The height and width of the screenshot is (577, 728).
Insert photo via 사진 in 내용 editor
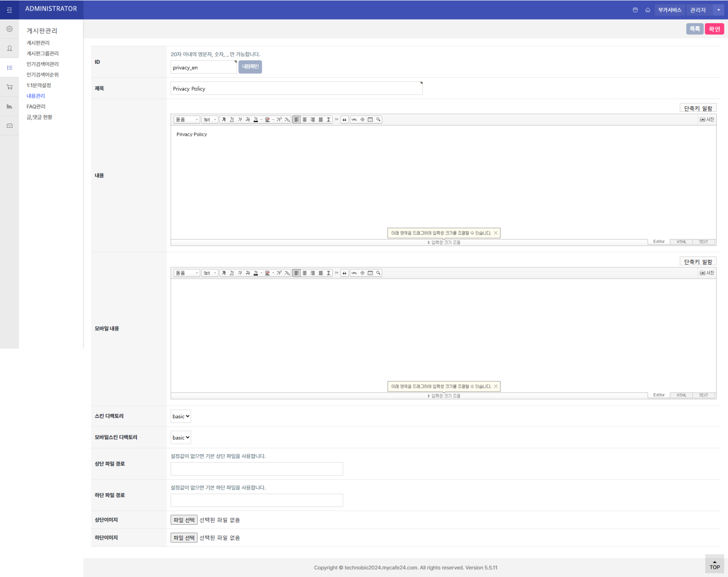[x=707, y=120]
